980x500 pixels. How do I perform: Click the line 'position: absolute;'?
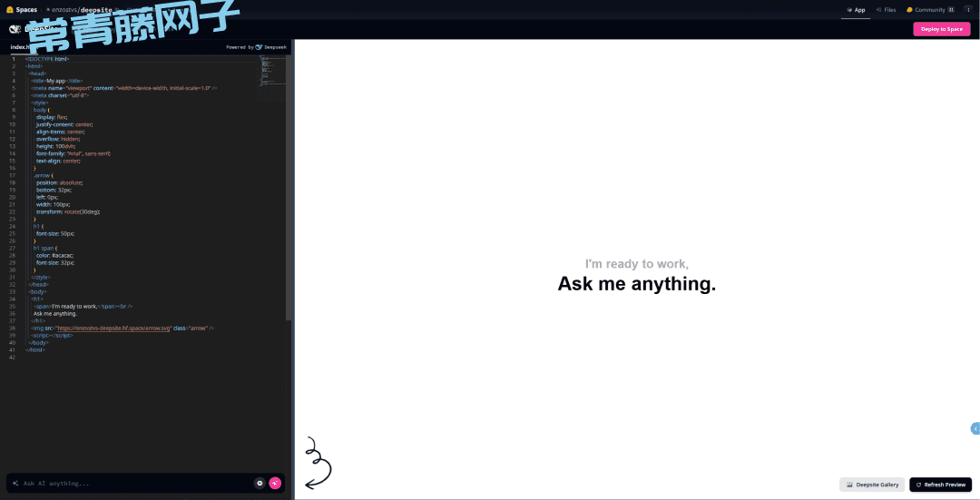pos(59,182)
